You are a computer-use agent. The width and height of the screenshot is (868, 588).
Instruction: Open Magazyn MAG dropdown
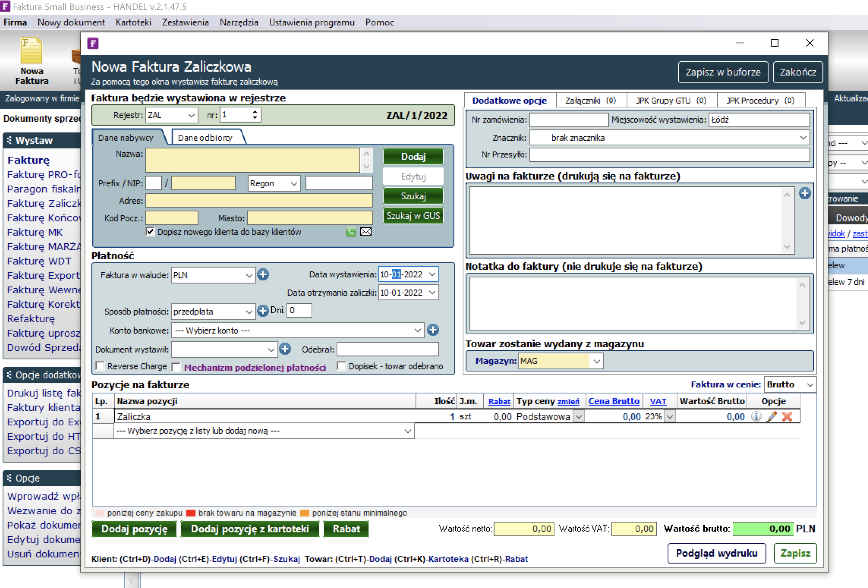pyautogui.click(x=597, y=361)
